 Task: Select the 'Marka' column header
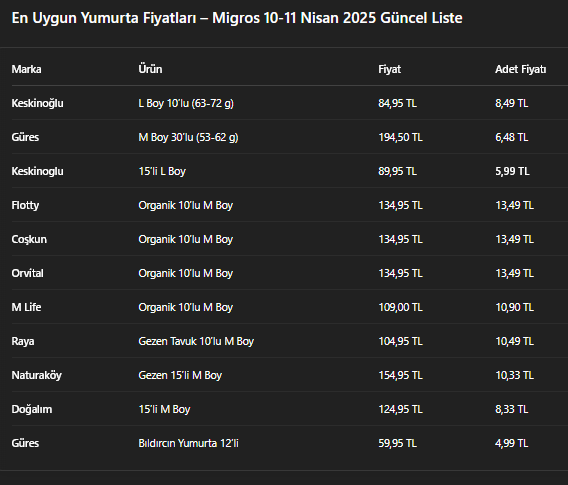pyautogui.click(x=26, y=69)
